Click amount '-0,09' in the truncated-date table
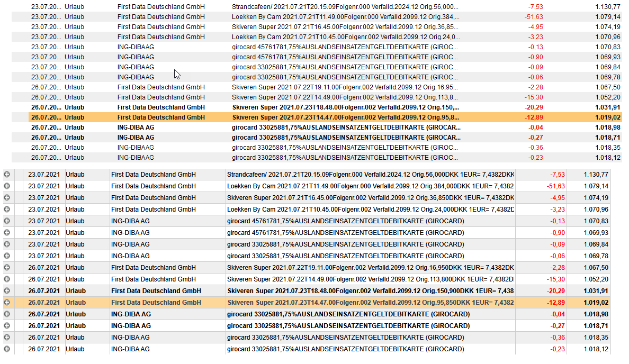 pyautogui.click(x=535, y=67)
